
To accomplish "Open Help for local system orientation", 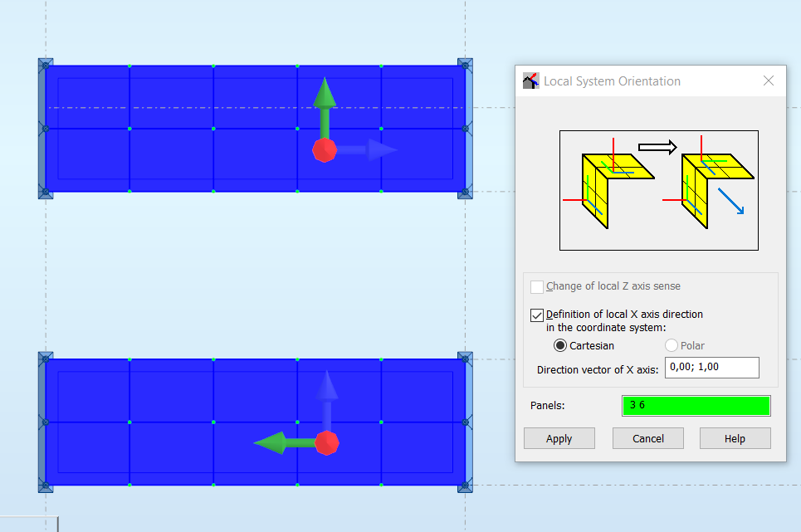I will coord(735,438).
